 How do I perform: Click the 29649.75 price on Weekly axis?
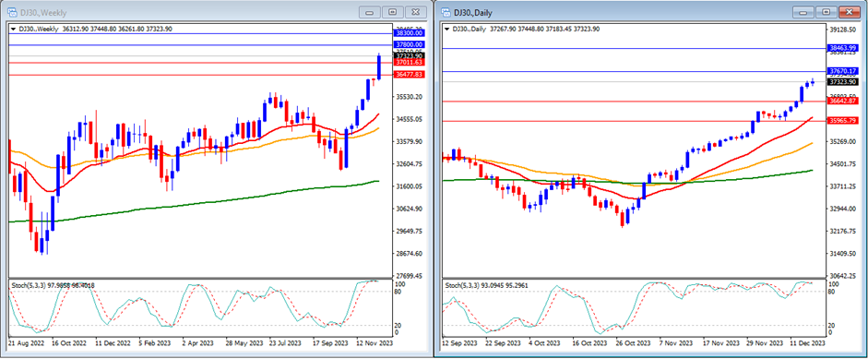[409, 231]
